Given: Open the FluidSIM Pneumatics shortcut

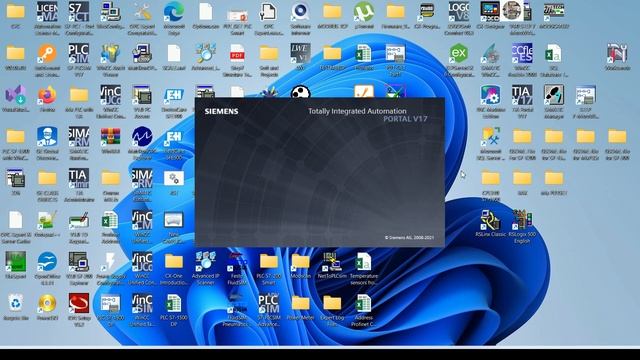Looking at the screenshot, I should pyautogui.click(x=237, y=304).
